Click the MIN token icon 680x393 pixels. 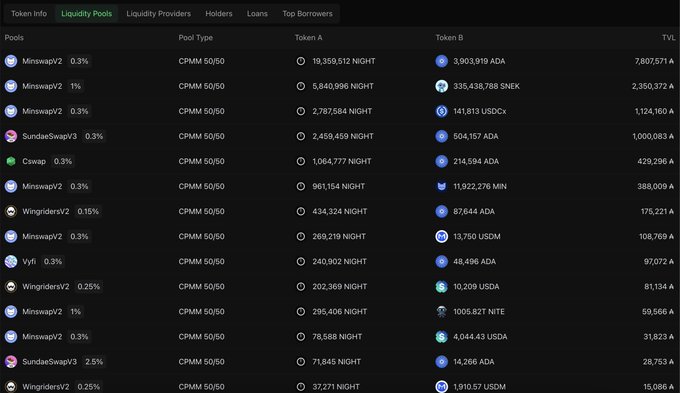(441, 187)
